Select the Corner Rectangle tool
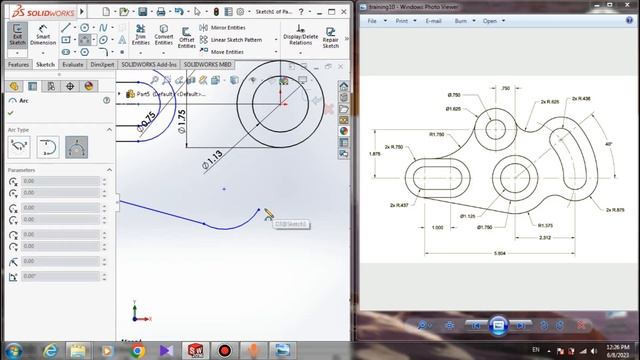Screen dimensions: 640x360 [x=66, y=40]
